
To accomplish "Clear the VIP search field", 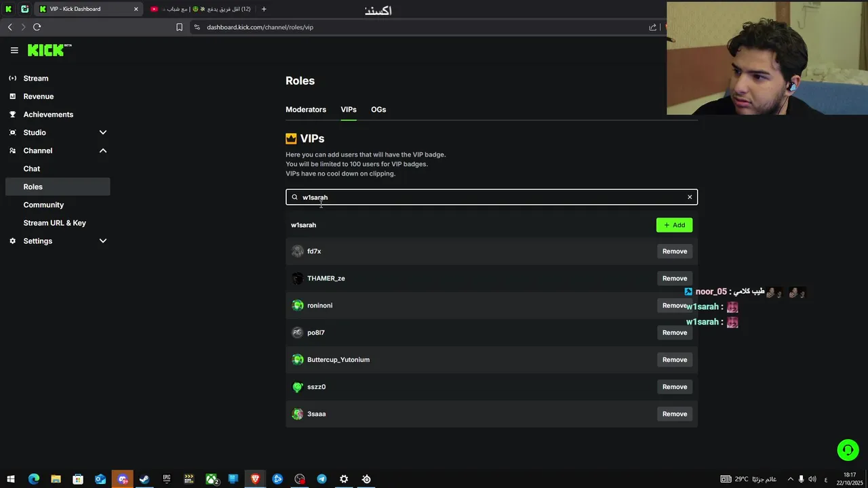I will pyautogui.click(x=690, y=197).
